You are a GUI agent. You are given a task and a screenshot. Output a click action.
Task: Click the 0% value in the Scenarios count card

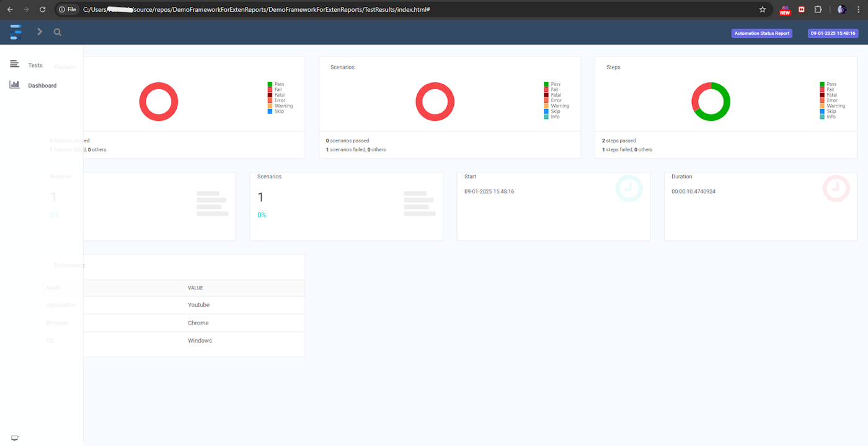(x=262, y=215)
